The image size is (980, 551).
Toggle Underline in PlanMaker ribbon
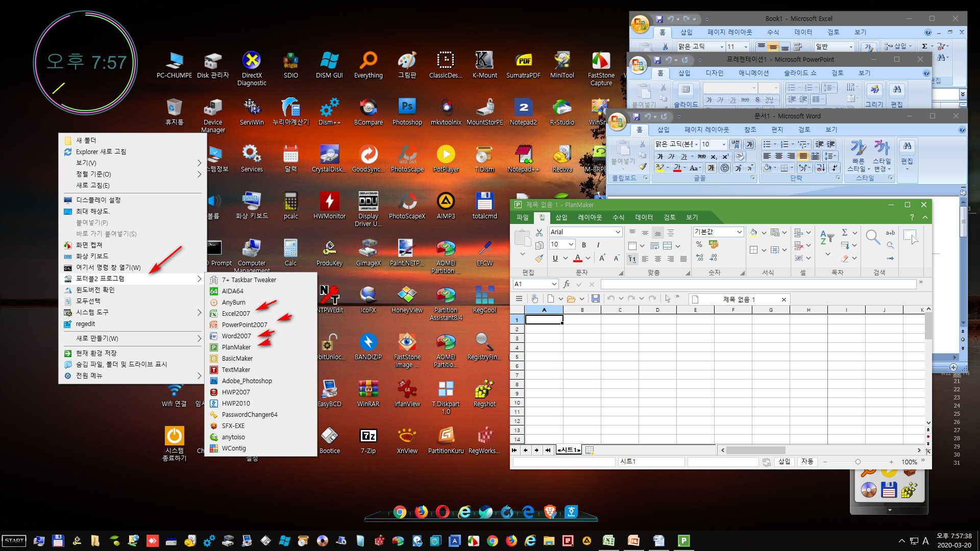[555, 258]
